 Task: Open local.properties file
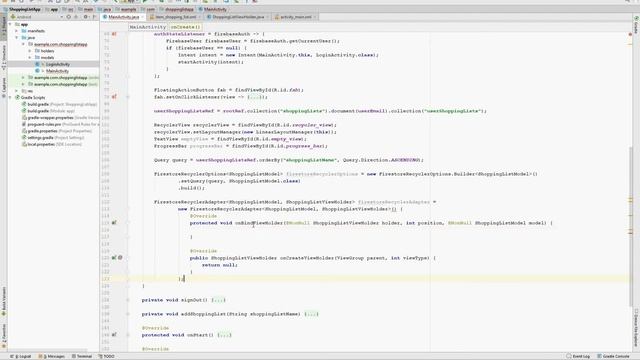click(51, 144)
